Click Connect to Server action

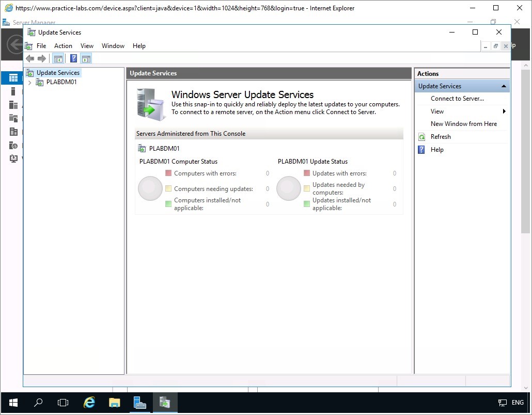457,99
